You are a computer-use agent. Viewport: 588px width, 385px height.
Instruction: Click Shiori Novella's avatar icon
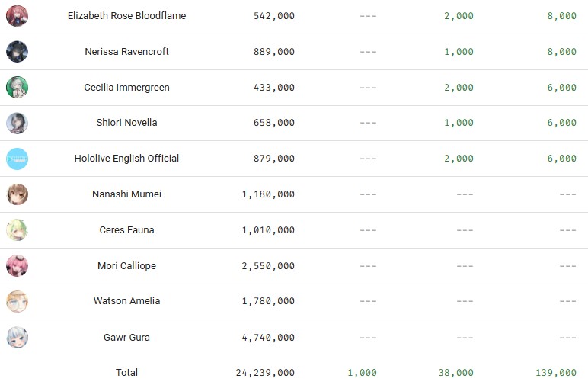click(x=17, y=123)
